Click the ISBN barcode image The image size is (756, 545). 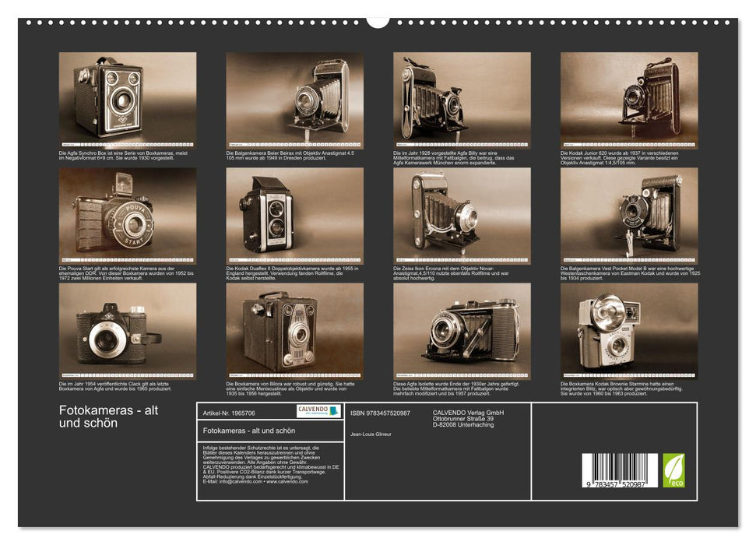(619, 470)
